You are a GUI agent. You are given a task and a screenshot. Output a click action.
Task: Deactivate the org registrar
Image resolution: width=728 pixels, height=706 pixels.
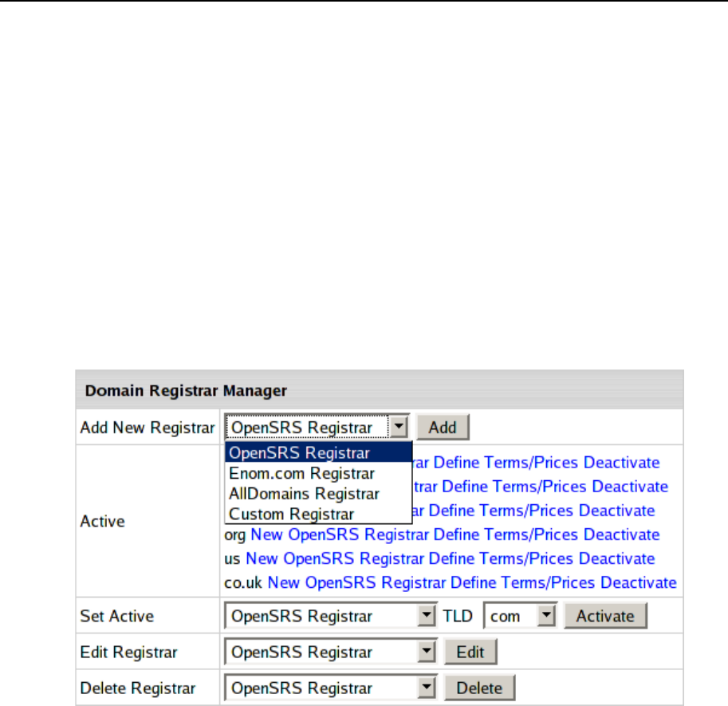pyautogui.click(x=621, y=534)
